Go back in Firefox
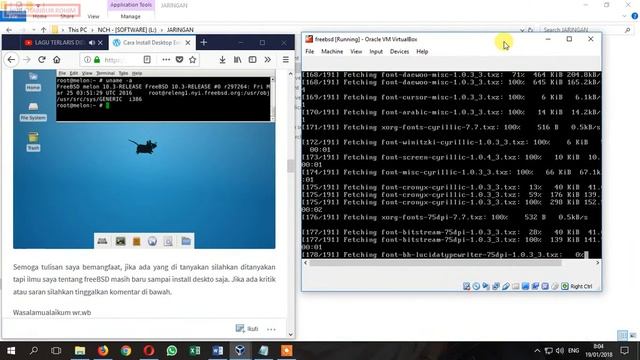Screen dimensions: 640x360 11,60
